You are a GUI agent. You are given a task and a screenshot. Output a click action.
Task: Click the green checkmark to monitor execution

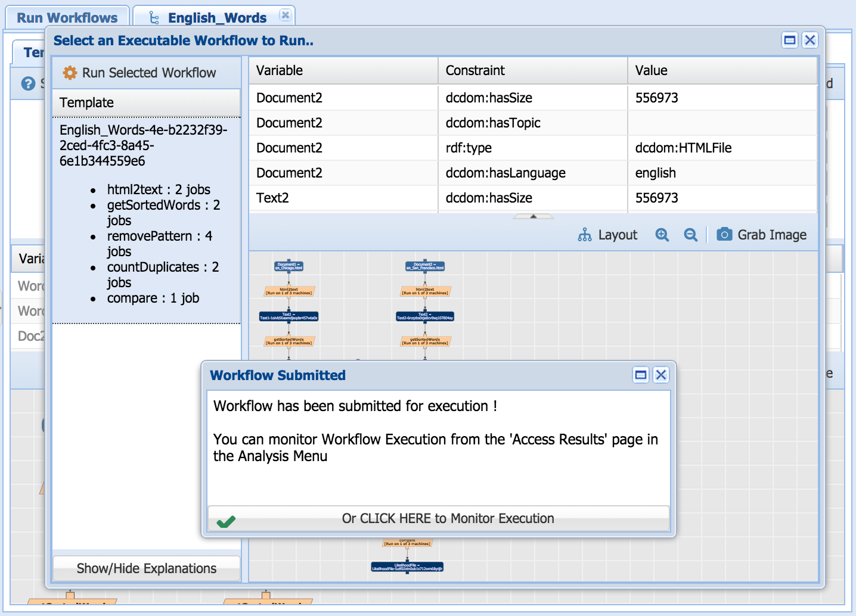coord(226,521)
